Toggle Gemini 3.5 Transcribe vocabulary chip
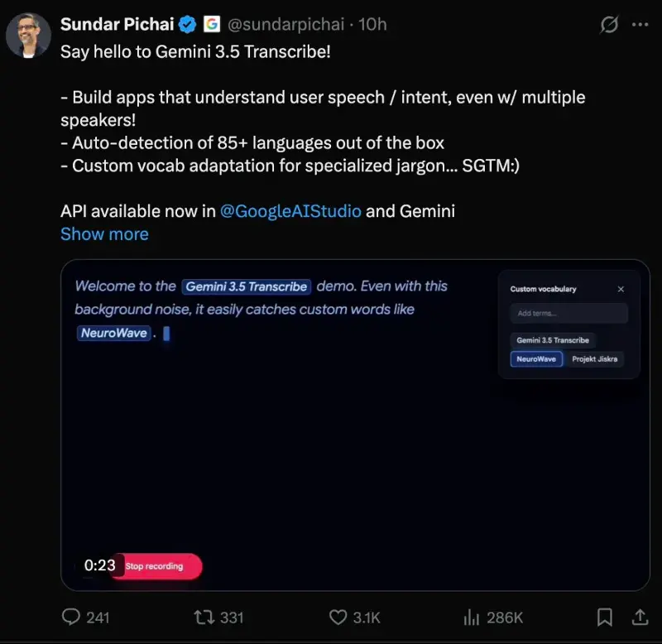 [x=553, y=340]
